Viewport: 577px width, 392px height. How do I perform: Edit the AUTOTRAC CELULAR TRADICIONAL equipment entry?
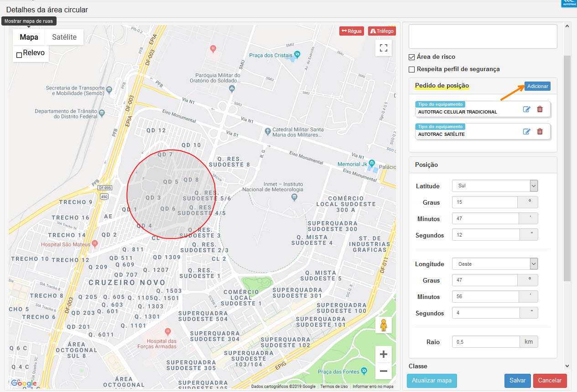click(x=527, y=109)
